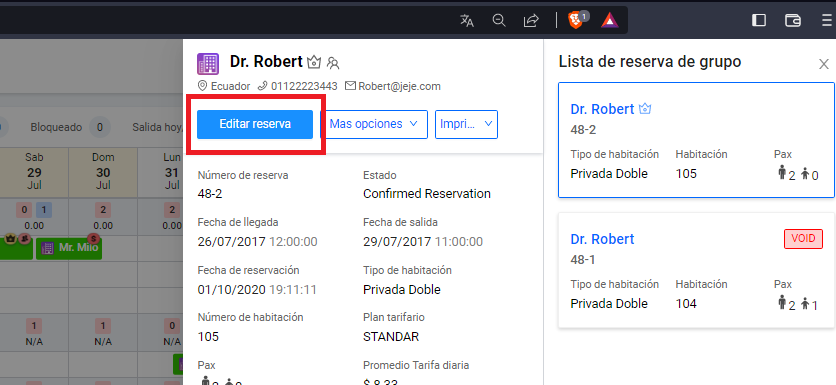Open the voided Dr. Robert 48-1 reservation link
The height and width of the screenshot is (385, 836).
(x=602, y=239)
